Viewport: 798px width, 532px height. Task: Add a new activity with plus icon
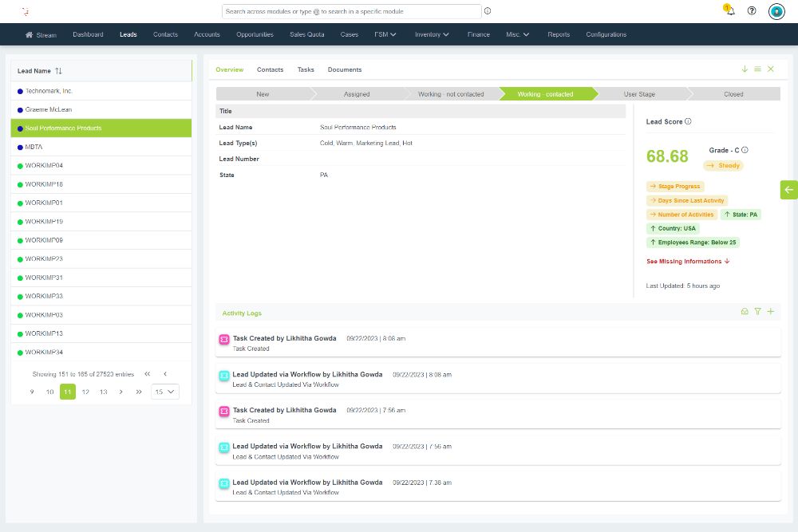click(771, 312)
